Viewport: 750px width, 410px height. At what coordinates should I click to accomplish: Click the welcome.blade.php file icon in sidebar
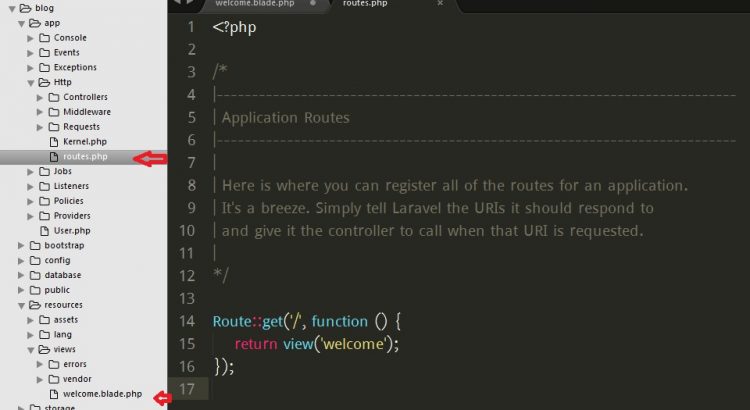pos(54,394)
